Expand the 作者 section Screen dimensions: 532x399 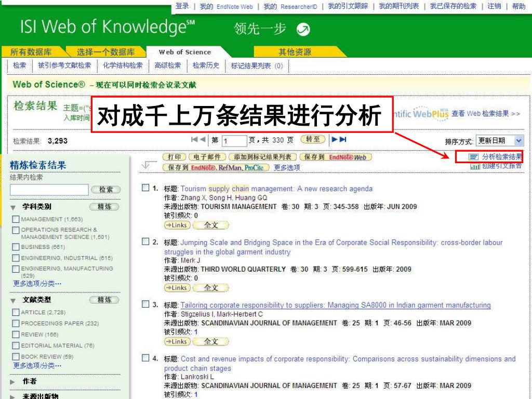click(13, 382)
